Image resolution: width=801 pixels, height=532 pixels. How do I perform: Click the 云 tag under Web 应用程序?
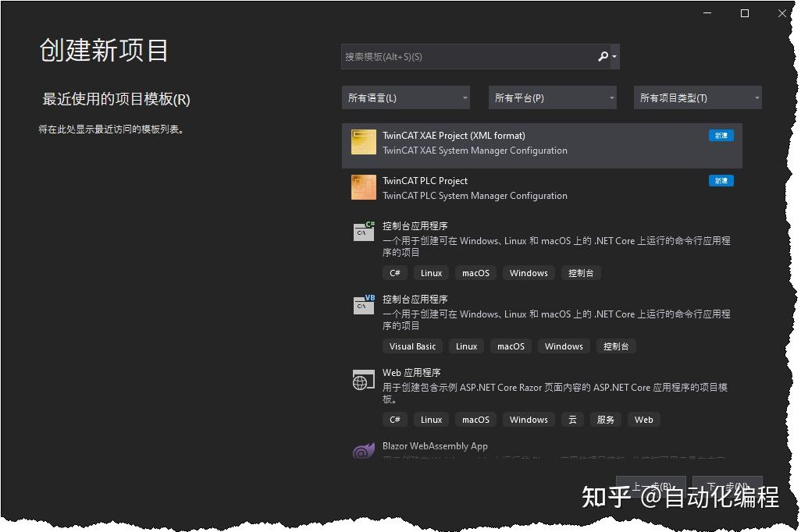coord(573,420)
